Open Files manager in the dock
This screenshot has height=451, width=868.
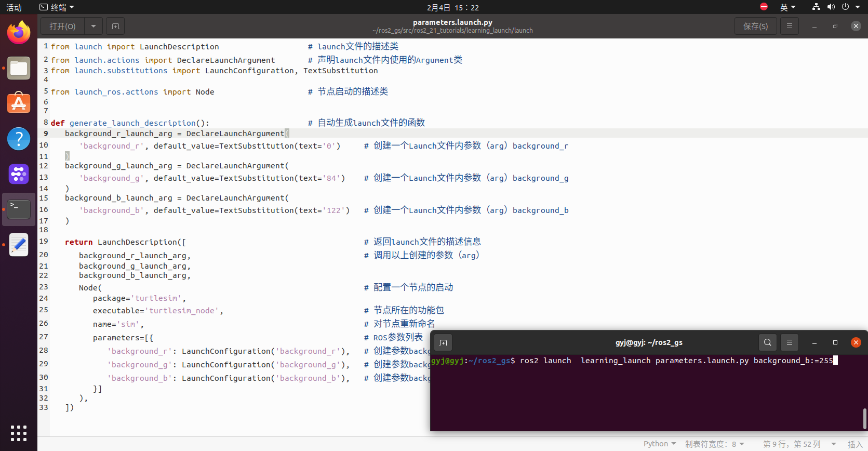(x=19, y=69)
